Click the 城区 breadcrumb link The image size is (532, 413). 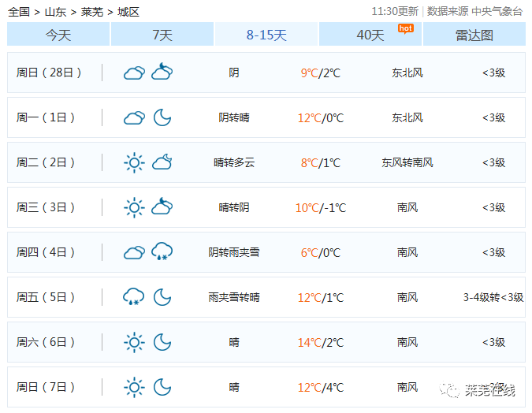point(128,12)
